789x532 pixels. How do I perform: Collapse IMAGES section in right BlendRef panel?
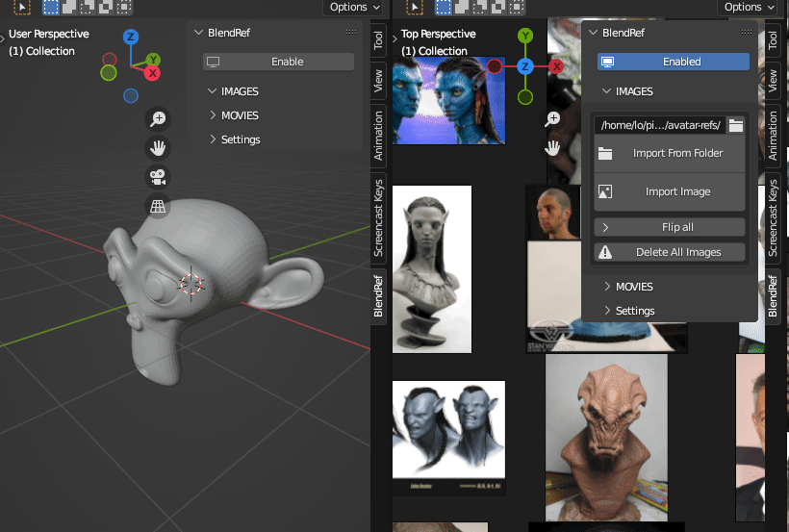click(x=628, y=91)
